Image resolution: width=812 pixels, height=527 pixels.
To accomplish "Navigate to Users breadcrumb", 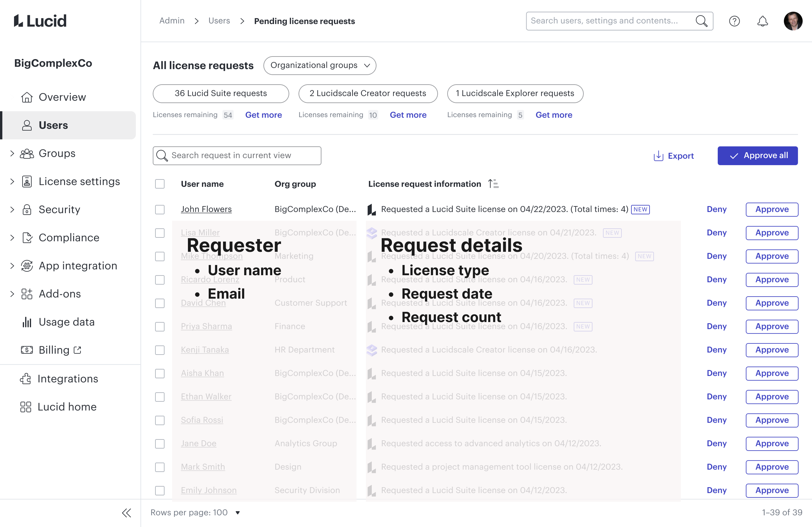I will 219,21.
